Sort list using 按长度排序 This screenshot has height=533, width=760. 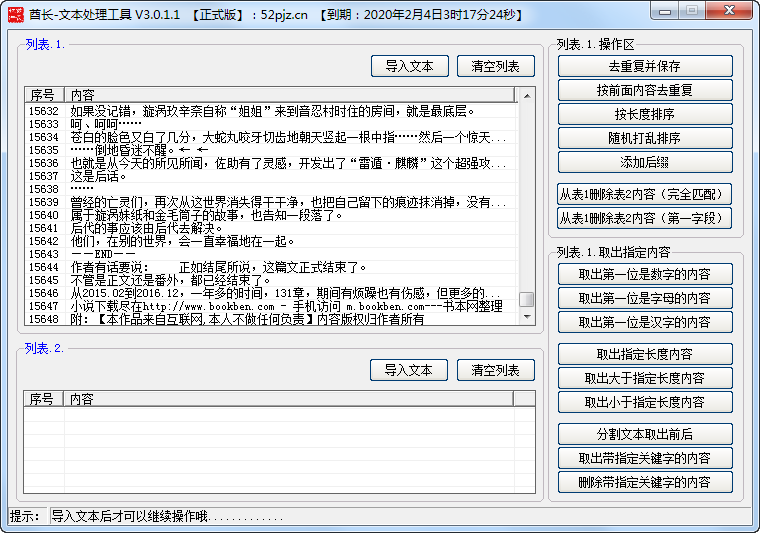point(645,114)
